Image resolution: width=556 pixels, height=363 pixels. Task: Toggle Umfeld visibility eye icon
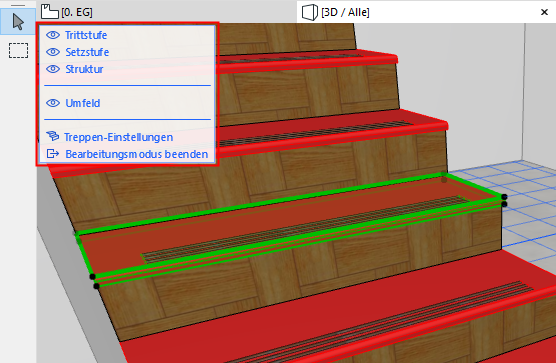53,103
